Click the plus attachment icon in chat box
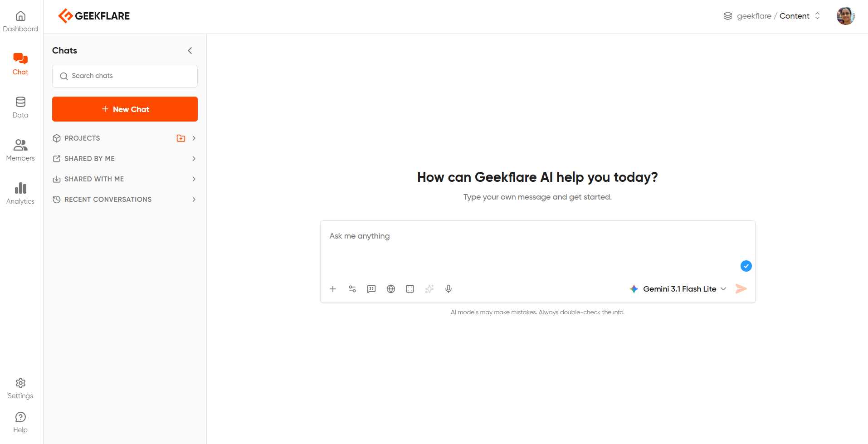 (333, 289)
